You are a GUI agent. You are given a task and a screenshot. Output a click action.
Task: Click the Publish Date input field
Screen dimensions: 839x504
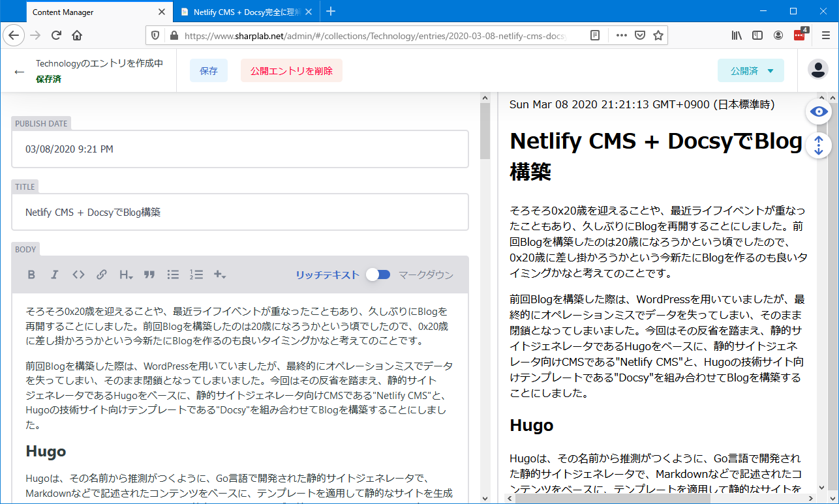(240, 149)
